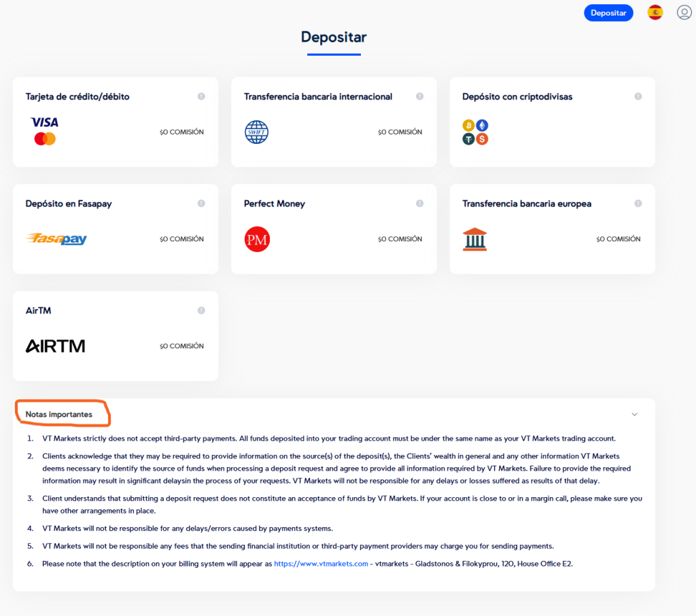Click info icon on Tarjeta de crédito/débito card

(x=201, y=96)
